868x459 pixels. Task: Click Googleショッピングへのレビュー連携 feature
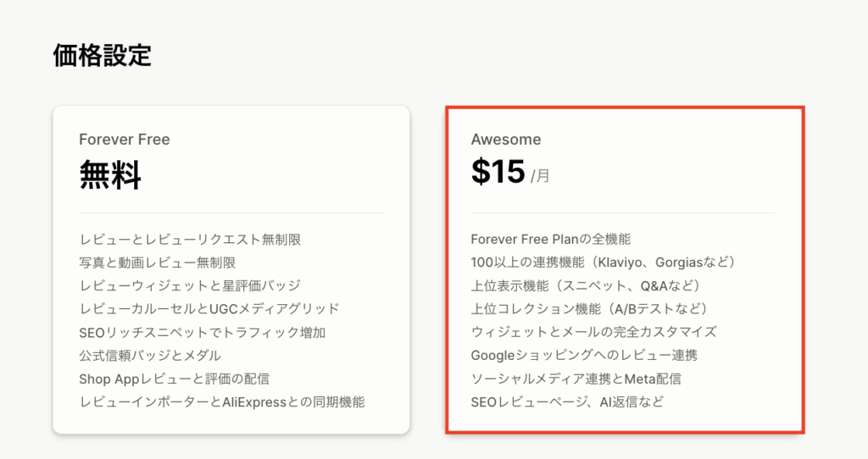(584, 355)
